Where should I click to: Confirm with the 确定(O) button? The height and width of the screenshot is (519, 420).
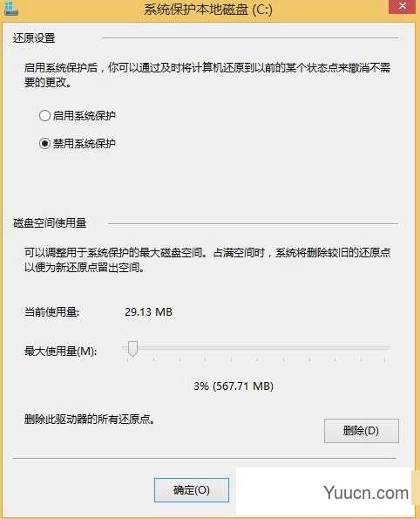point(192,490)
